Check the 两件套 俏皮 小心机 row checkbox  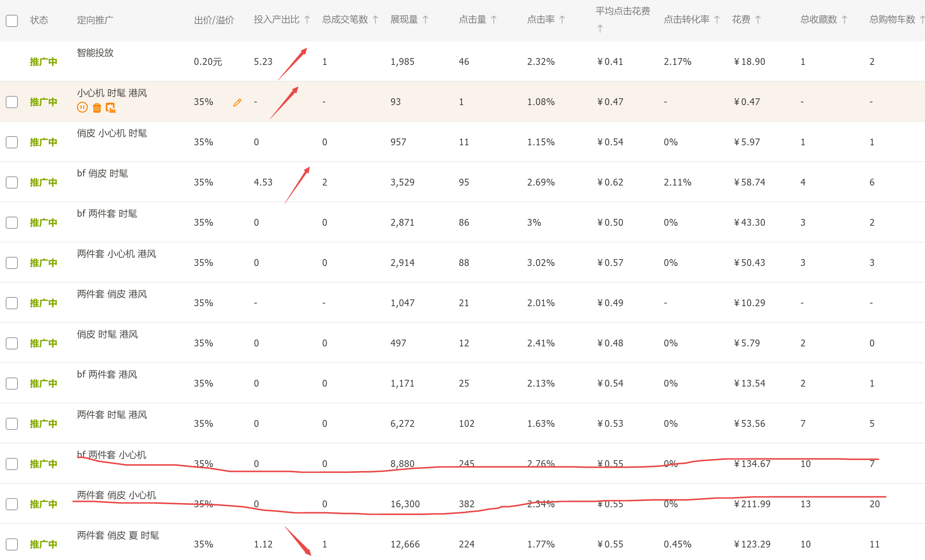pos(12,504)
